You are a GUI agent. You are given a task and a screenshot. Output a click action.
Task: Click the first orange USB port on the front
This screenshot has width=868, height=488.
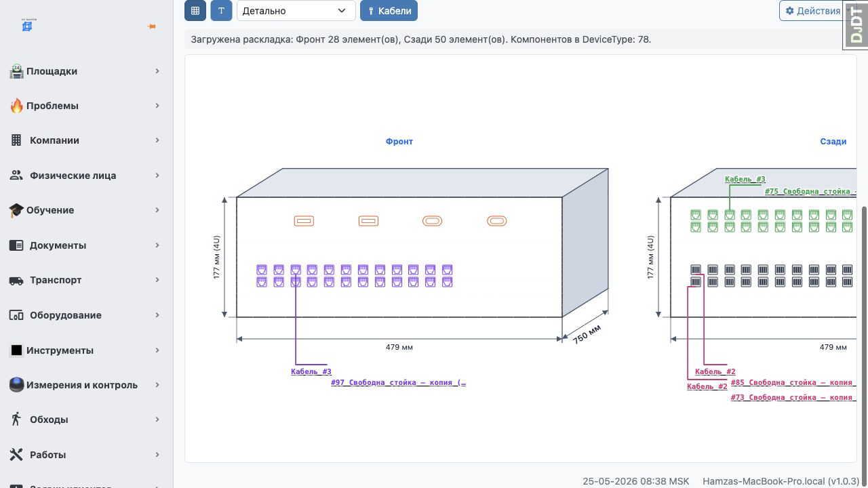[304, 221]
